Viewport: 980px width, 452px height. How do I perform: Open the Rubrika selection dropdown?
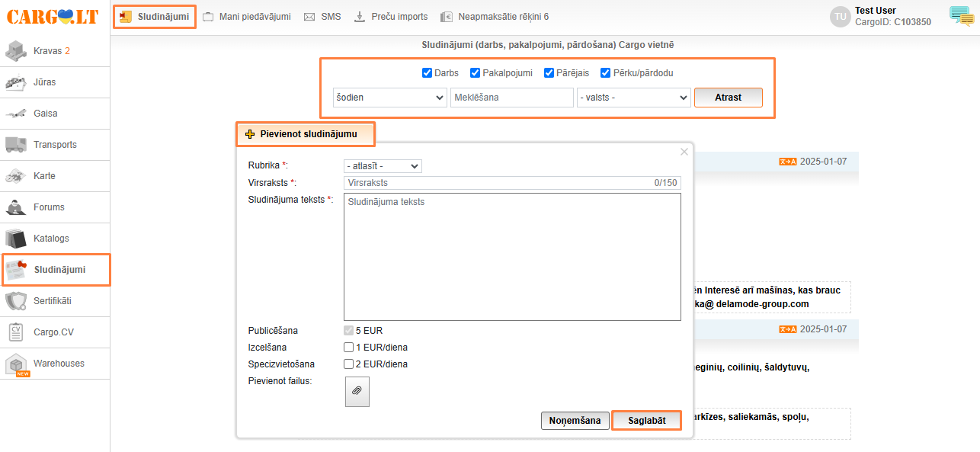383,165
